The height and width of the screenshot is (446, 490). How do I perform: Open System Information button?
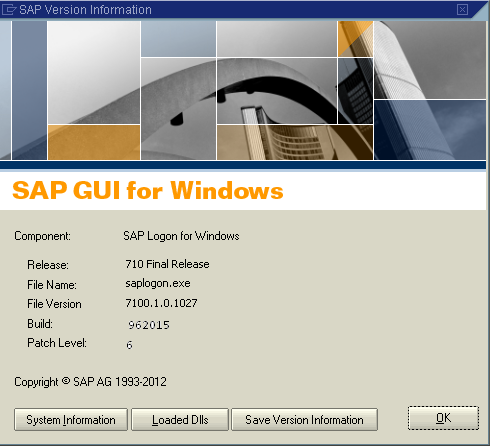pyautogui.click(x=71, y=420)
